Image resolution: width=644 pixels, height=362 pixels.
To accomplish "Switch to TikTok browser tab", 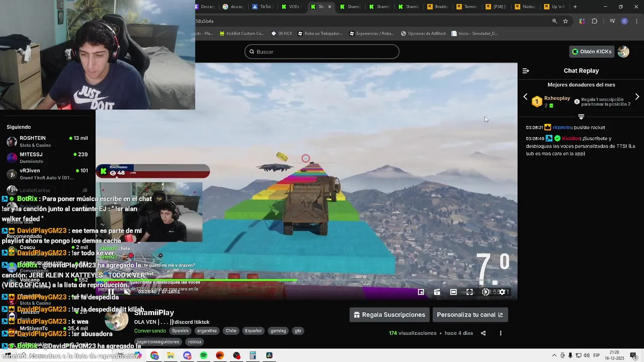I will pos(262,7).
